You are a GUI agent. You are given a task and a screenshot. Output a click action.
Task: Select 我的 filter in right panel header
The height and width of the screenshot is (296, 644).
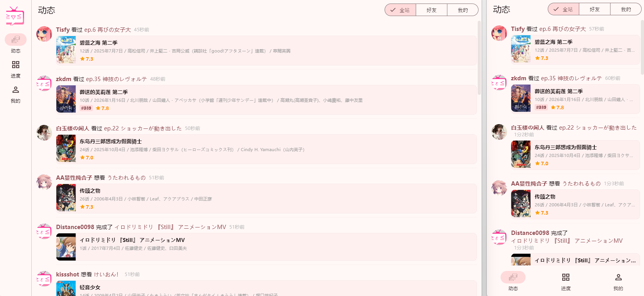[x=626, y=9]
